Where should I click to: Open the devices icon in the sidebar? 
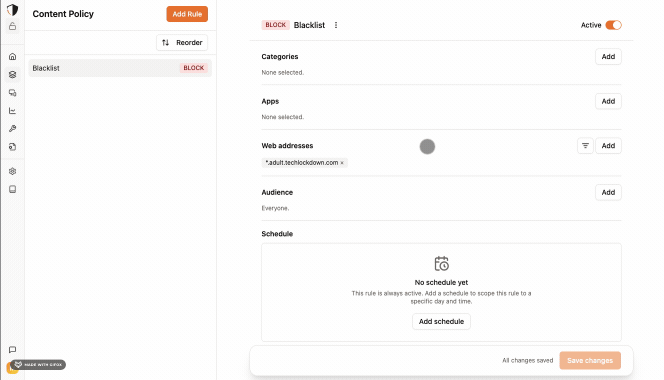[x=12, y=93]
